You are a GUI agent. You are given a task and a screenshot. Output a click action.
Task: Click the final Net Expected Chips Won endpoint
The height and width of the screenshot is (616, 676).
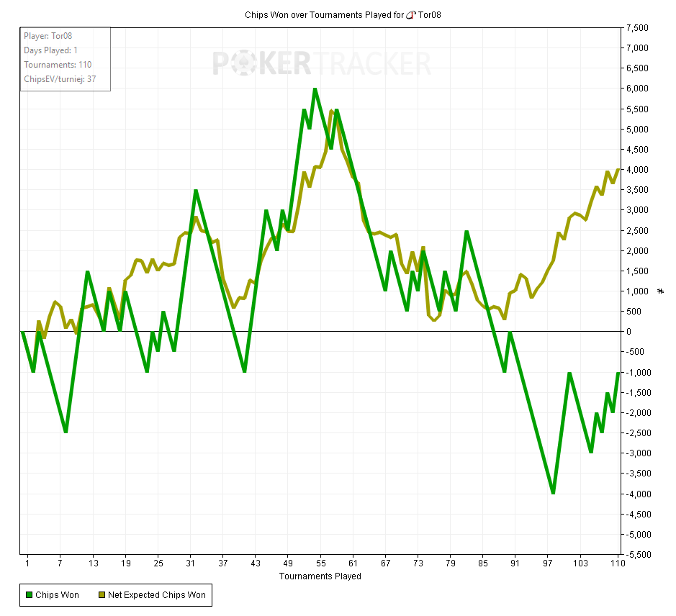coord(618,169)
